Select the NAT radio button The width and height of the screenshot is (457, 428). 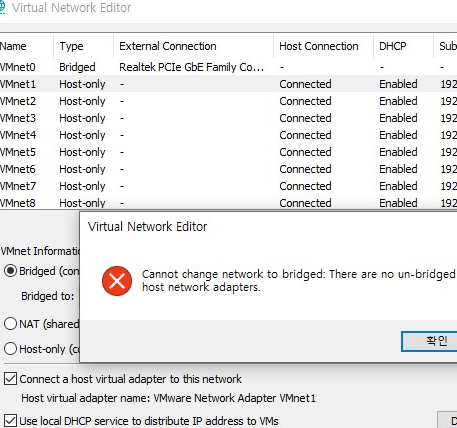click(10, 323)
